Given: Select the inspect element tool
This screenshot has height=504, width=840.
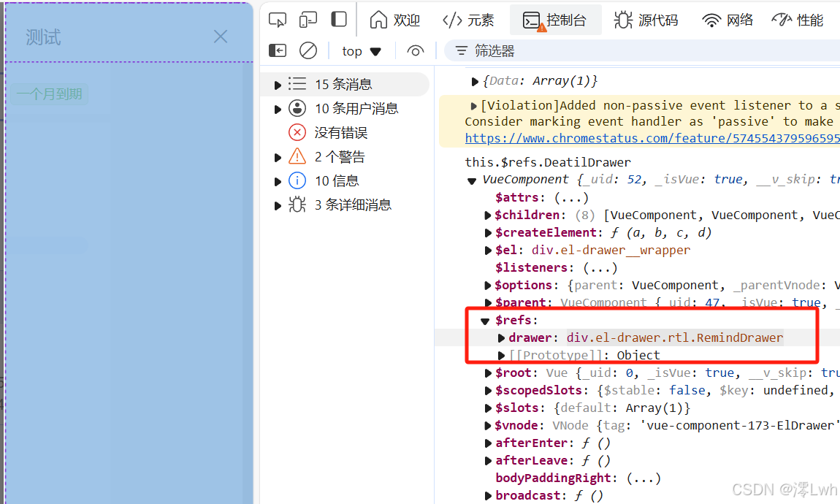Looking at the screenshot, I should click(x=278, y=20).
